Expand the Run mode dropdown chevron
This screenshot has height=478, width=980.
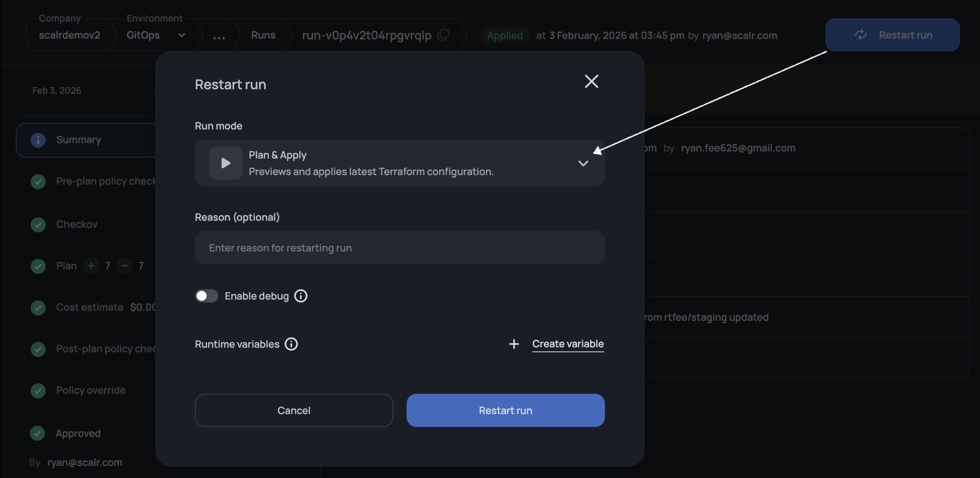point(583,163)
